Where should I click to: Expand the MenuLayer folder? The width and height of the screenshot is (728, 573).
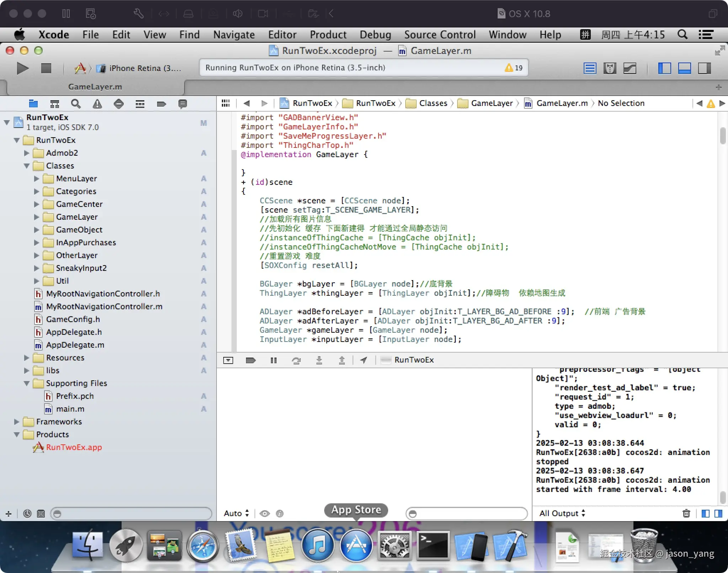(37, 178)
